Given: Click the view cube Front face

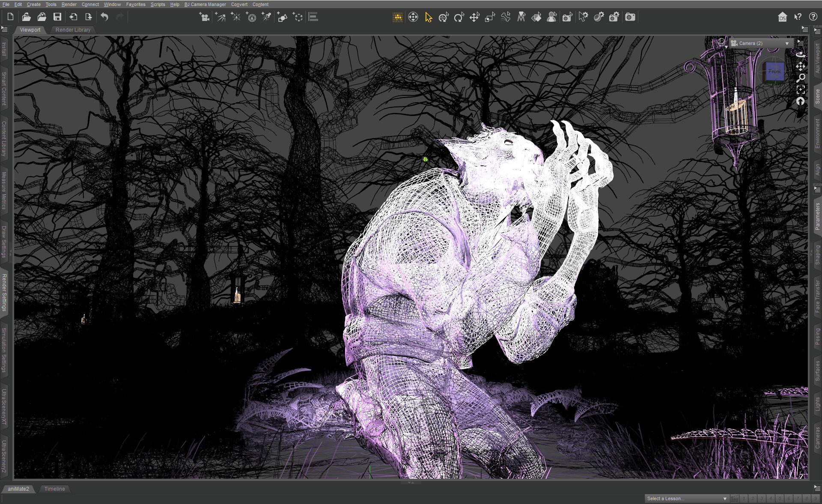Looking at the screenshot, I should tap(774, 71).
